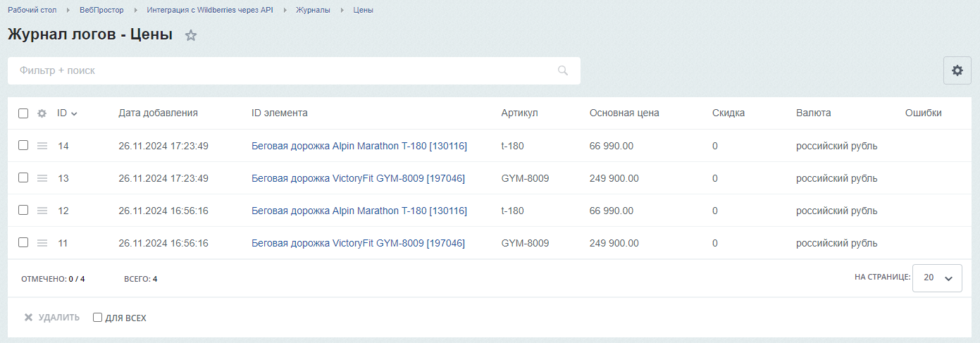Open Alpin Marathon T-180 link in row 12

pyautogui.click(x=359, y=211)
